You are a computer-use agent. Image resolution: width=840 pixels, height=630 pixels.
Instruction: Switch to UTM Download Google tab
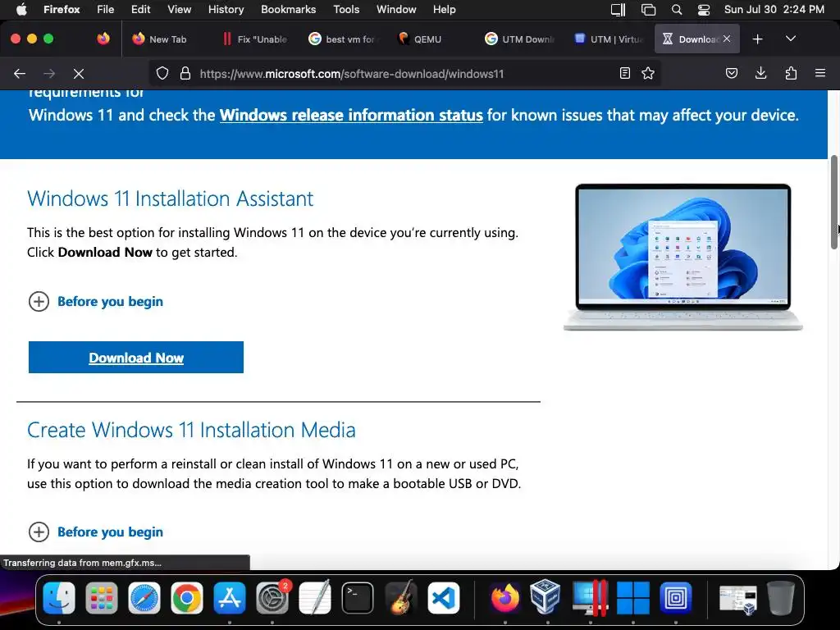(x=519, y=39)
